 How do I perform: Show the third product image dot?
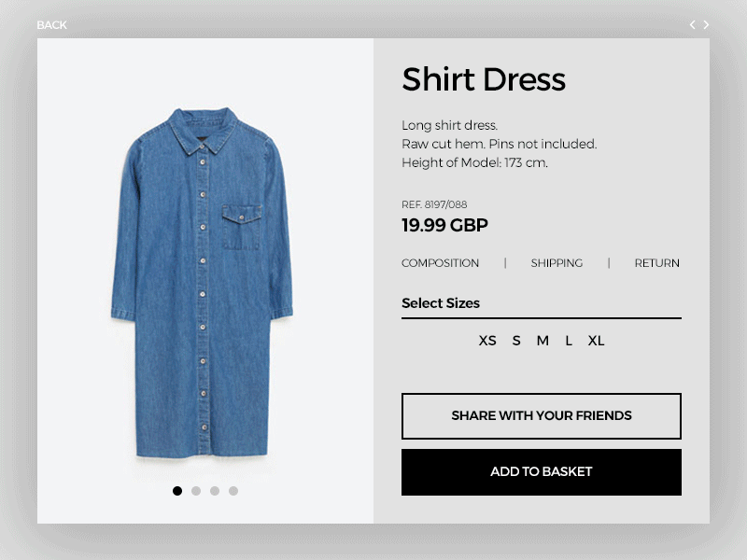click(x=215, y=491)
